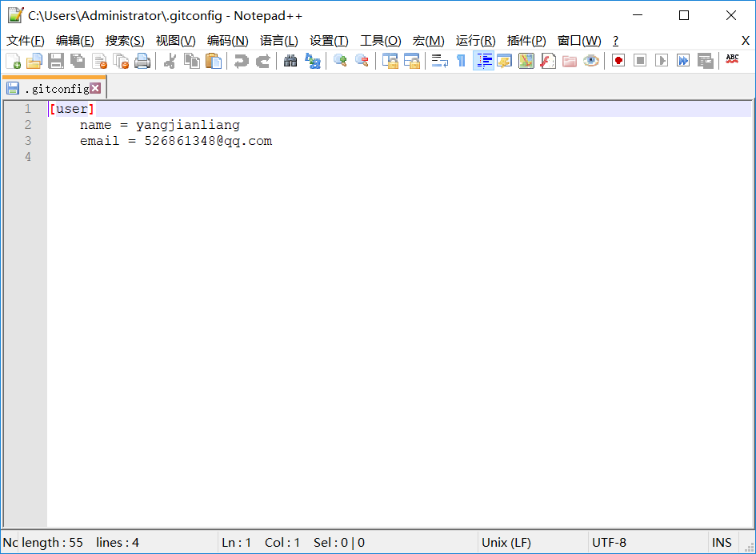Viewport: 756px width, 554px height.
Task: Select the Replace toolbar icon
Action: click(x=313, y=60)
